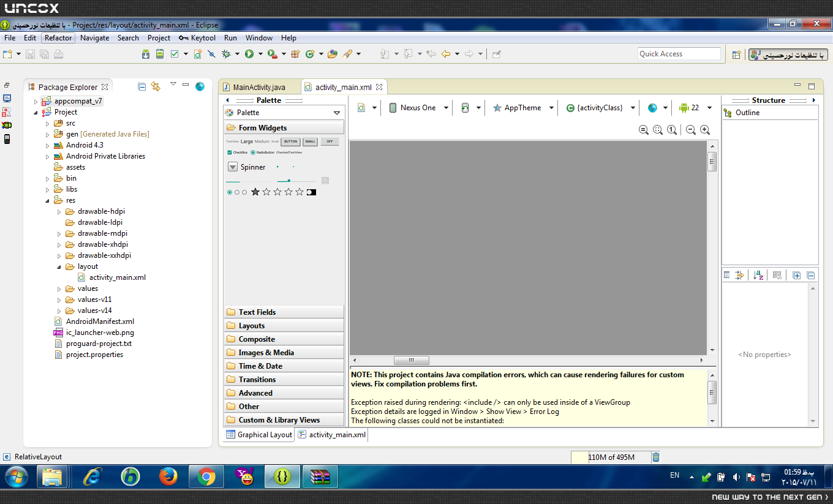Click the RadioGroup widget in palette
833x504 pixels.
(x=237, y=192)
